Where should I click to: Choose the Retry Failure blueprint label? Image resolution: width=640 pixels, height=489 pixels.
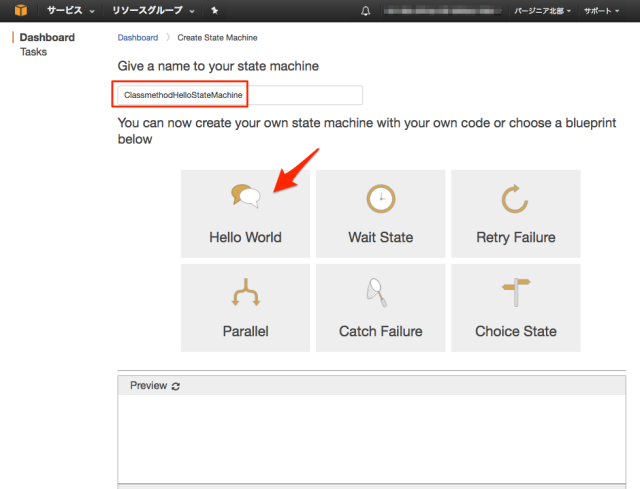516,237
